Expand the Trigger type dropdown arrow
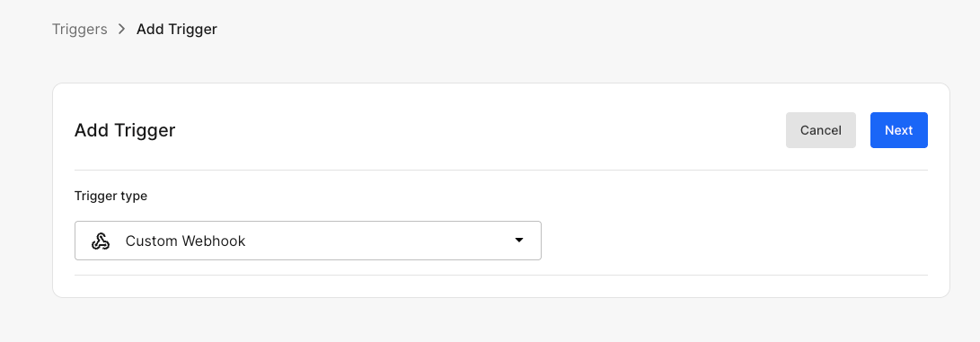980x342 pixels. [519, 241]
